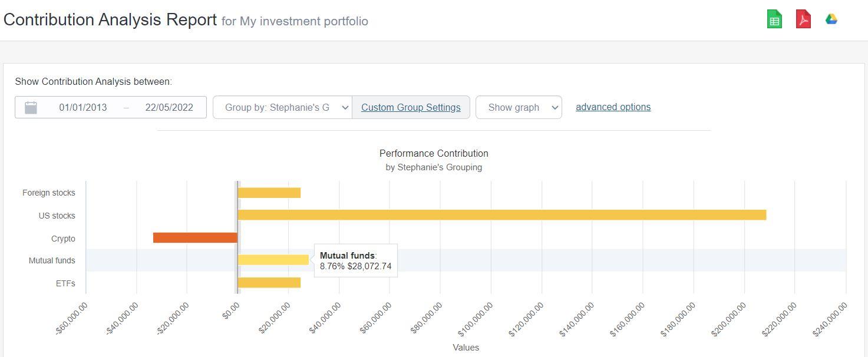The image size is (868, 357).
Task: Select the negative Crypto bar
Action: tap(194, 237)
